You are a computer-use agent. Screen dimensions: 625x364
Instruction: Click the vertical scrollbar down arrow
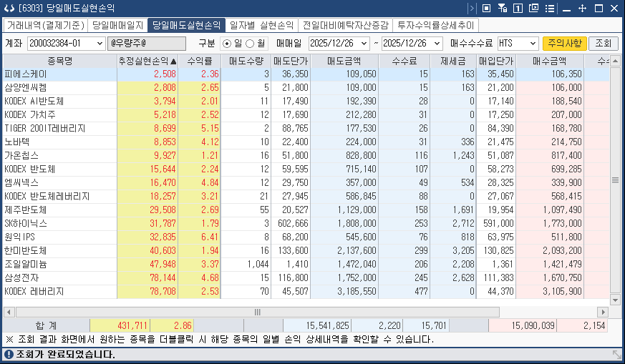click(x=615, y=300)
